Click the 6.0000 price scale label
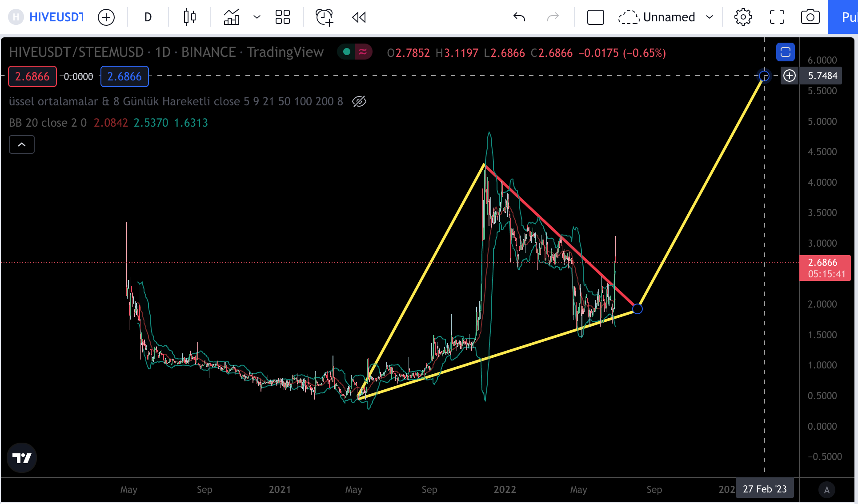The width and height of the screenshot is (858, 504). pos(822,60)
